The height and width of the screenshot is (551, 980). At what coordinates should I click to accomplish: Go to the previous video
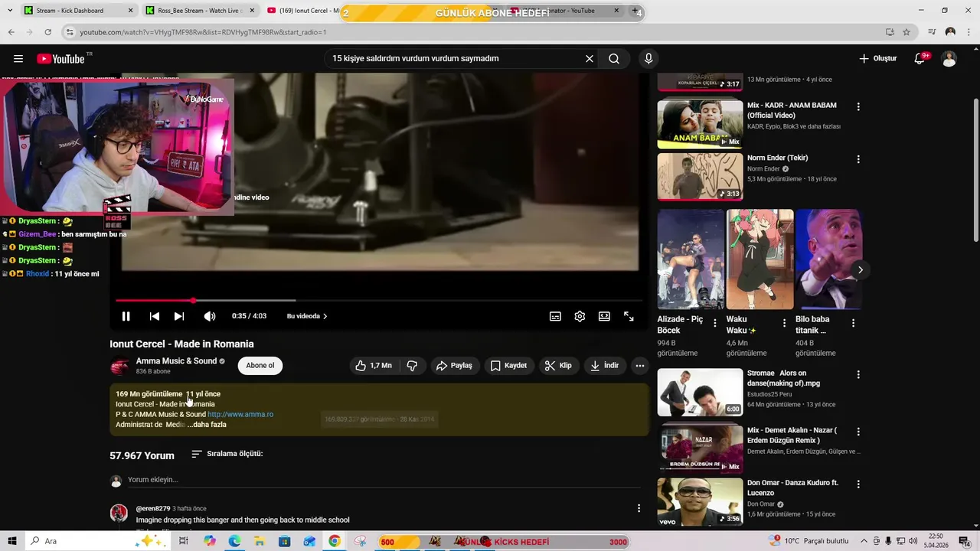click(155, 316)
